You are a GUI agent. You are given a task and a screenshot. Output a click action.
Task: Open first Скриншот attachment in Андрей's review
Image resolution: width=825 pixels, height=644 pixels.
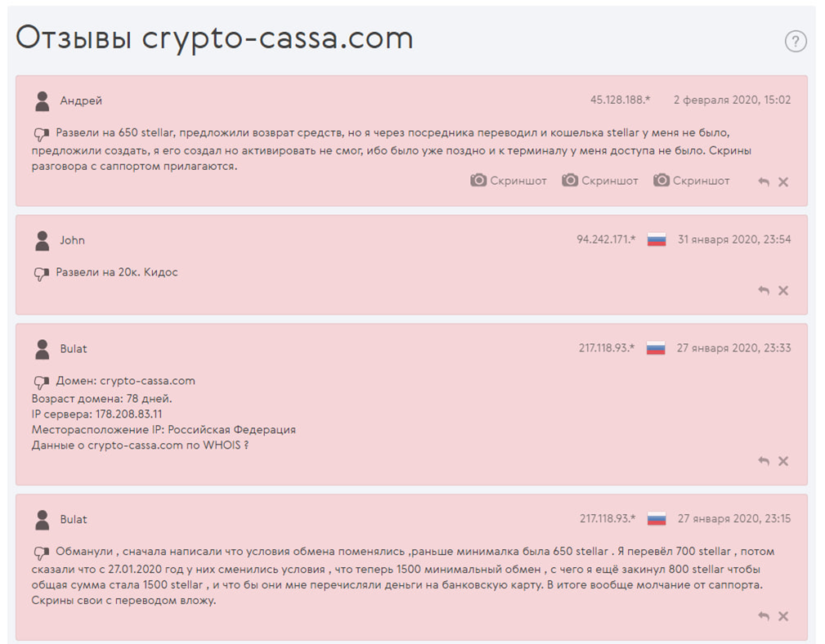click(x=509, y=181)
